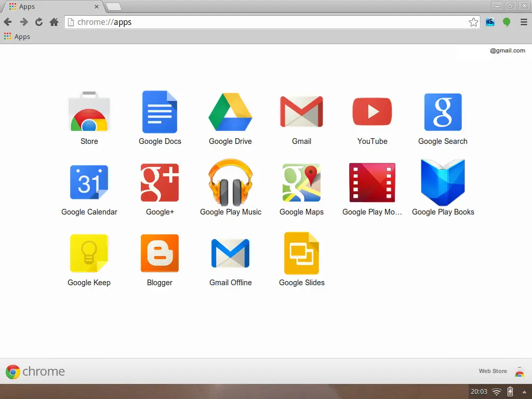Viewport: 532px width, 399px height.
Task: Open the Chrome Web Store app
Action: tap(89, 112)
